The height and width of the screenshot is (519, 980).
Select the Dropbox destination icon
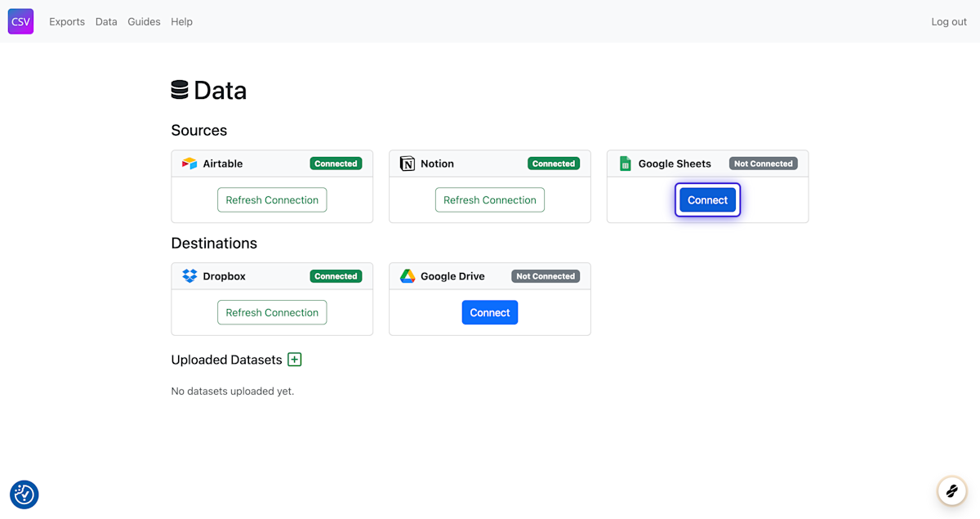189,276
